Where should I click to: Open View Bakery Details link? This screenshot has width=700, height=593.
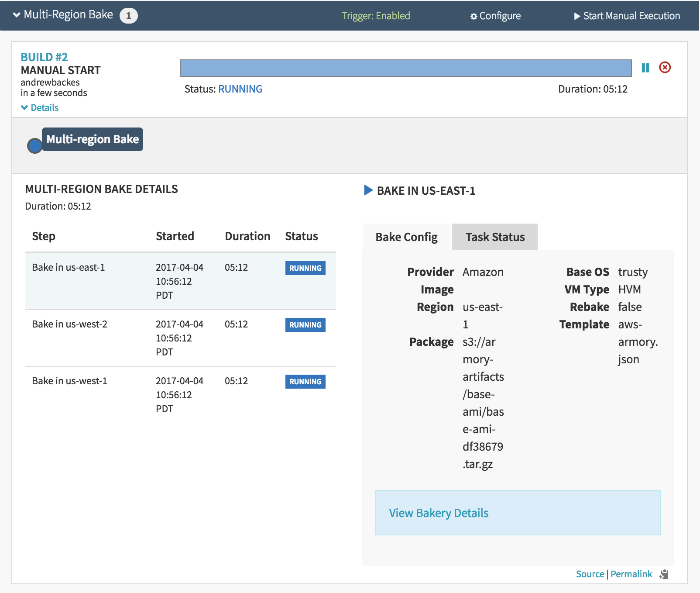tap(438, 513)
